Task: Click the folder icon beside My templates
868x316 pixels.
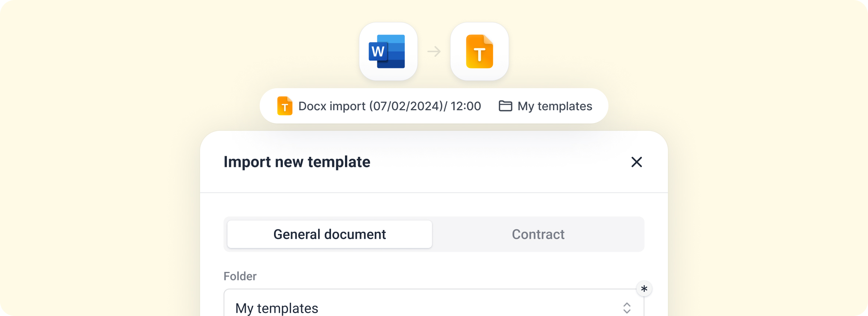Action: [505, 106]
